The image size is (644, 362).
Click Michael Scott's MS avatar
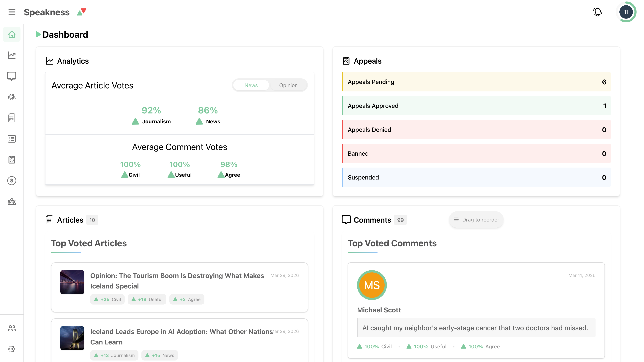(372, 285)
